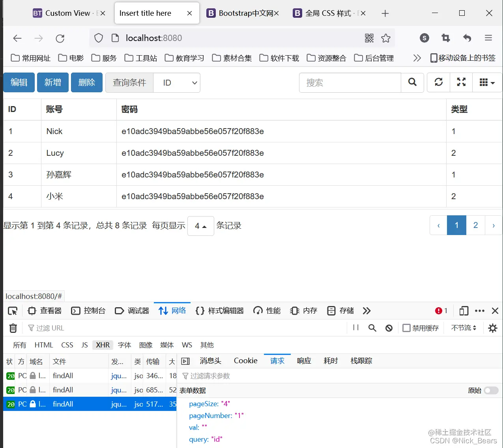
Task: Open the QR code icon in address bar
Action: click(x=369, y=38)
